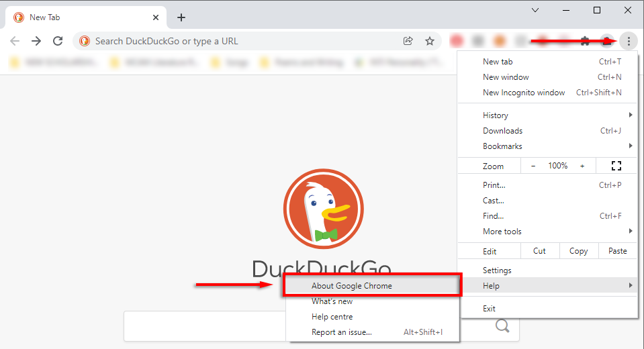Expand the History submenu
The image size is (644, 349).
pyautogui.click(x=547, y=115)
